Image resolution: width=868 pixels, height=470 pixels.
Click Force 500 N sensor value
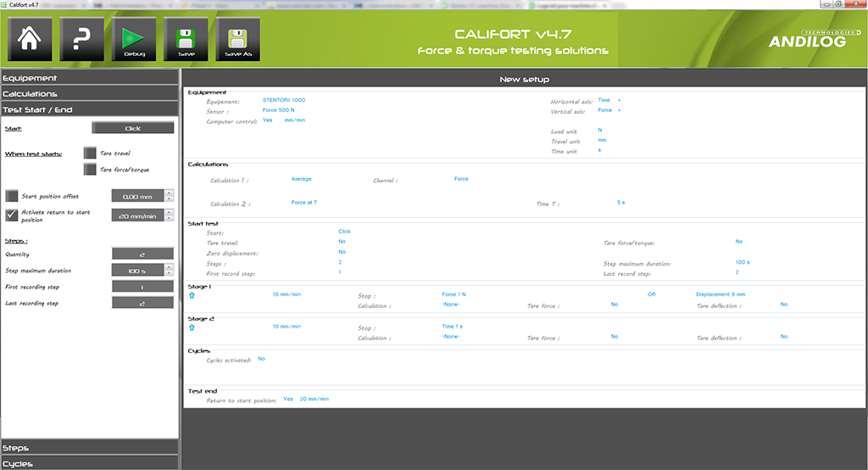pyautogui.click(x=278, y=110)
